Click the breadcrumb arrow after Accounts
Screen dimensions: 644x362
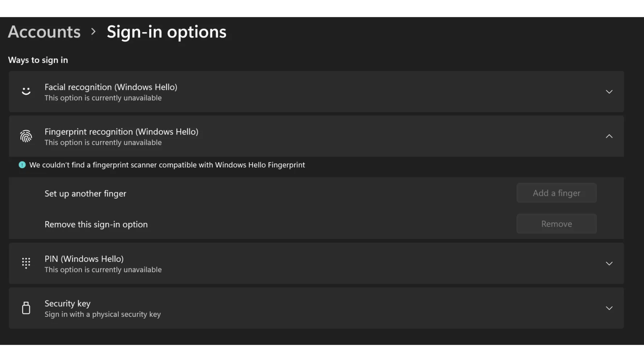(x=93, y=32)
